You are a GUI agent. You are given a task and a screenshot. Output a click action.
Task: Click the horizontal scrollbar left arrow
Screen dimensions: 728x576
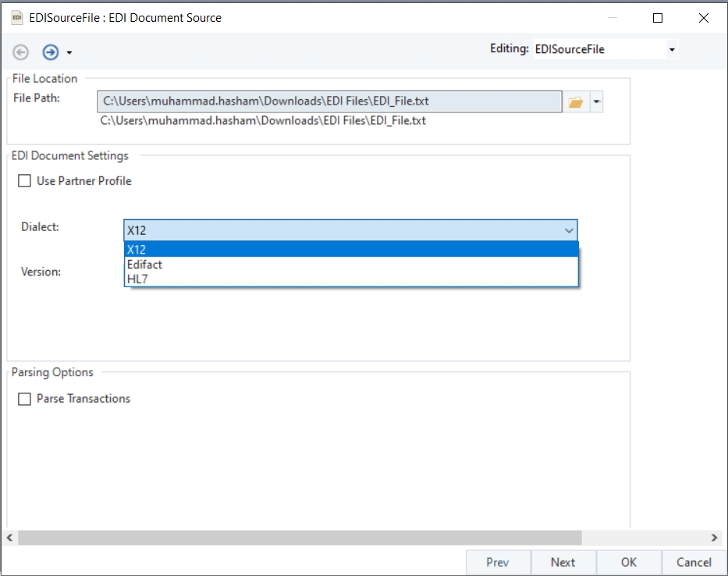point(10,538)
